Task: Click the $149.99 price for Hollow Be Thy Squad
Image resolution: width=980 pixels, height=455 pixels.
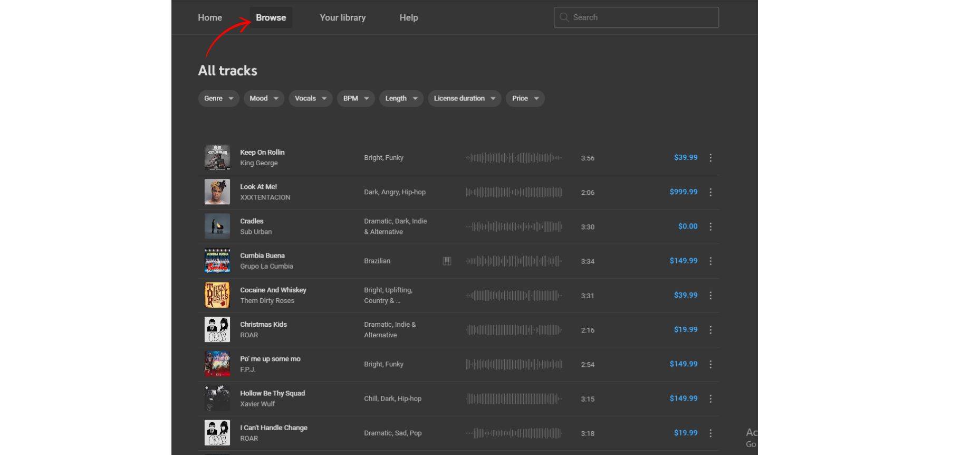Action: (x=684, y=398)
